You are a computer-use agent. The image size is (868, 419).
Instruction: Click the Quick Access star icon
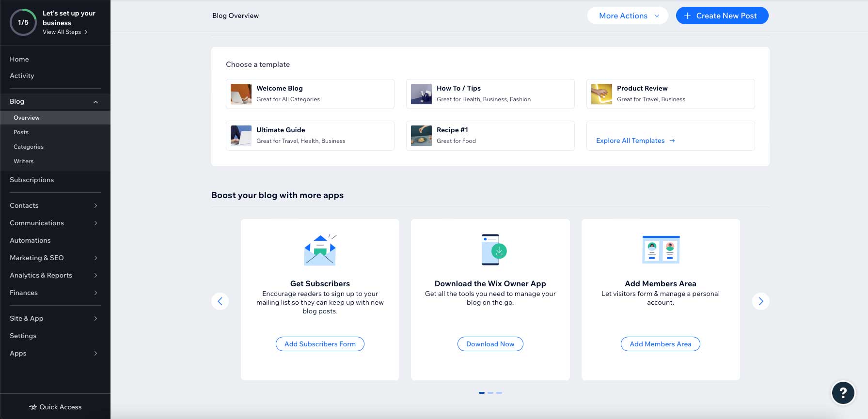33,407
